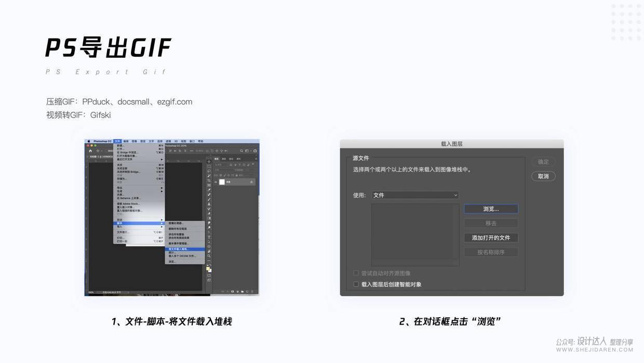Click 添加打开的文件 button

point(491,238)
